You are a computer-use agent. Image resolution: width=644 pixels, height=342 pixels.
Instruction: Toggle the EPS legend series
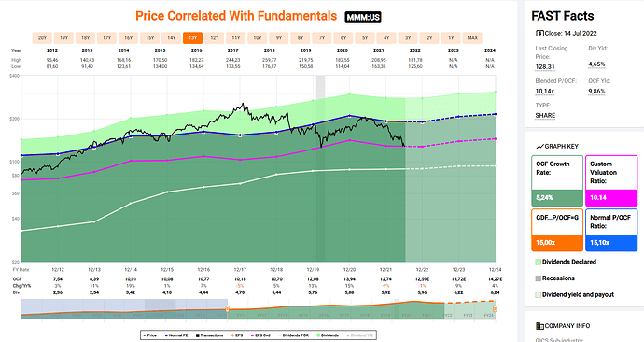(x=237, y=335)
